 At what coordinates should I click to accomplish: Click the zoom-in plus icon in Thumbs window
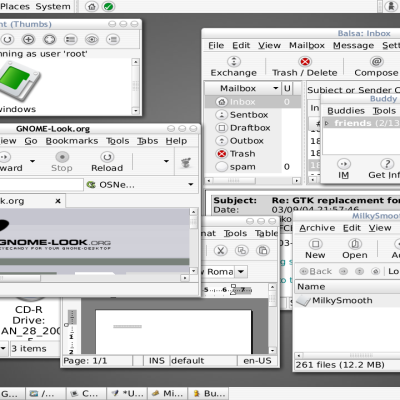point(28,40)
